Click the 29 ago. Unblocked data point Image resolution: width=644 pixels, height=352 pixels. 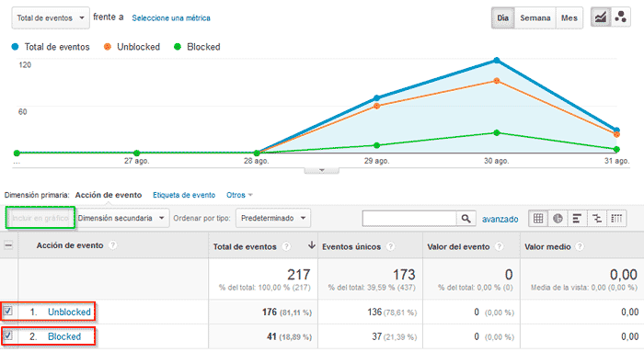point(377,107)
